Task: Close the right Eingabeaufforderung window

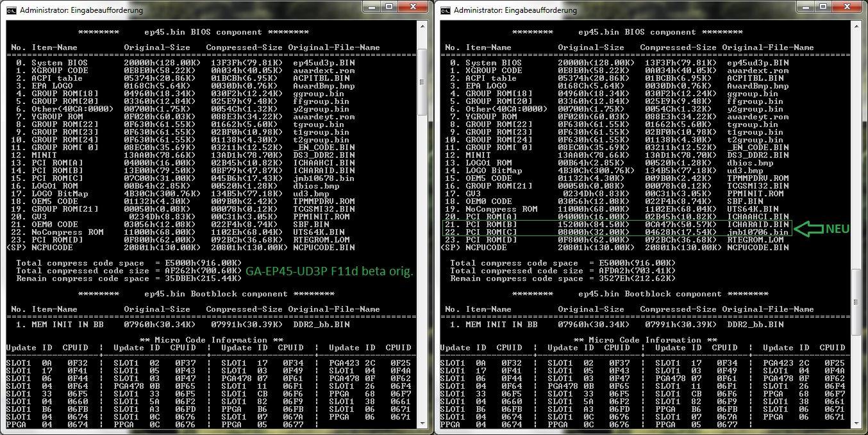Action: (847, 7)
